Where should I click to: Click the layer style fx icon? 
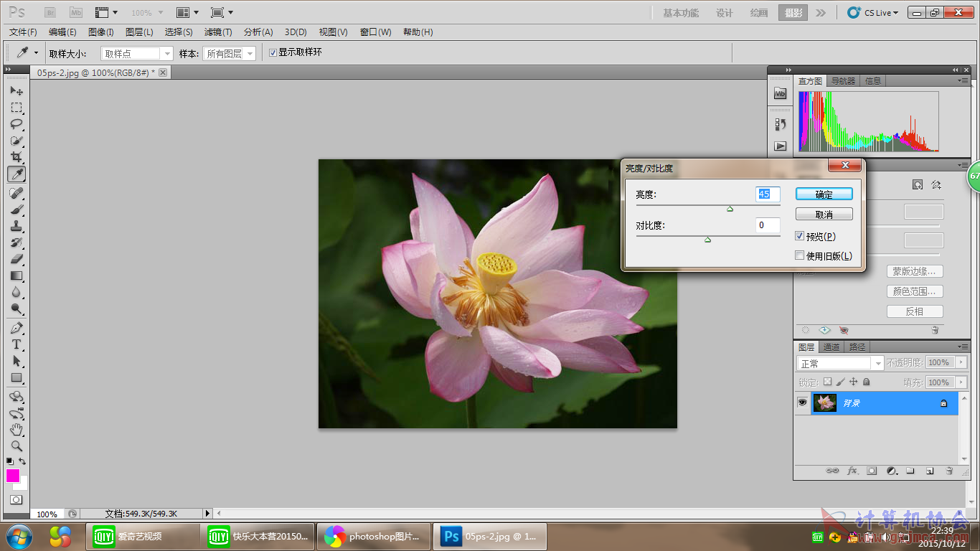click(852, 471)
